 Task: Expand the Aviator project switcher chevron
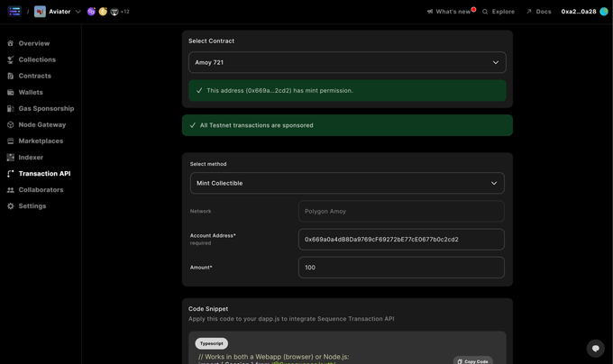(x=78, y=12)
